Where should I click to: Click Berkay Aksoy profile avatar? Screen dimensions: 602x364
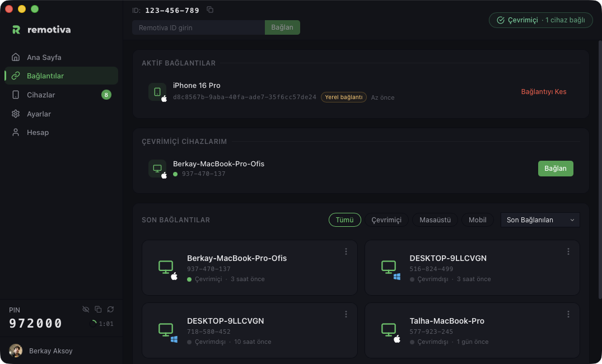tap(16, 351)
